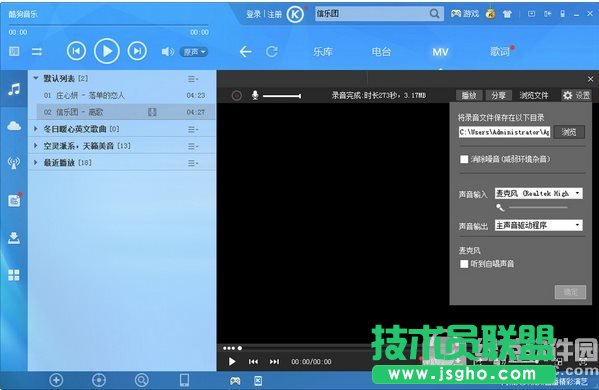Viewport: 599px width, 390px height.
Task: Click the 确定 button in settings panel
Action: [570, 292]
